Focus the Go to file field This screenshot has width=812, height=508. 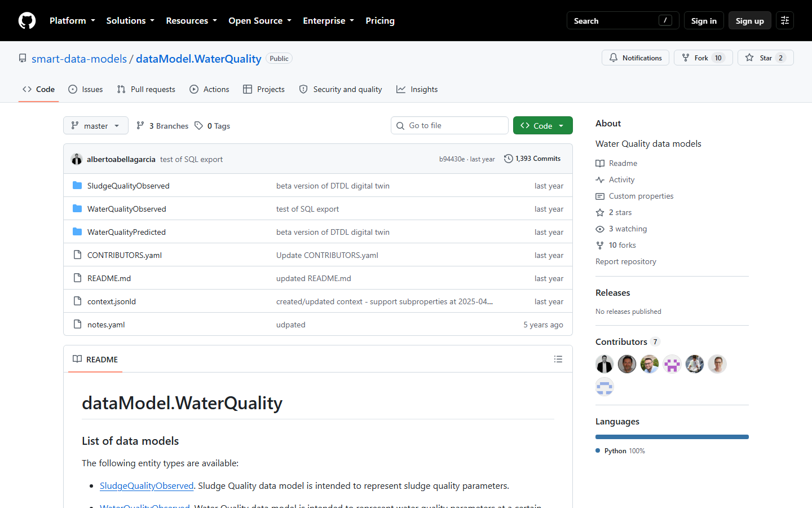click(x=449, y=125)
